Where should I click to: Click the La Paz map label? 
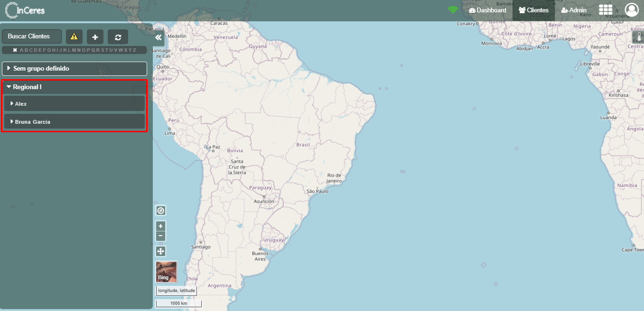[x=213, y=147]
